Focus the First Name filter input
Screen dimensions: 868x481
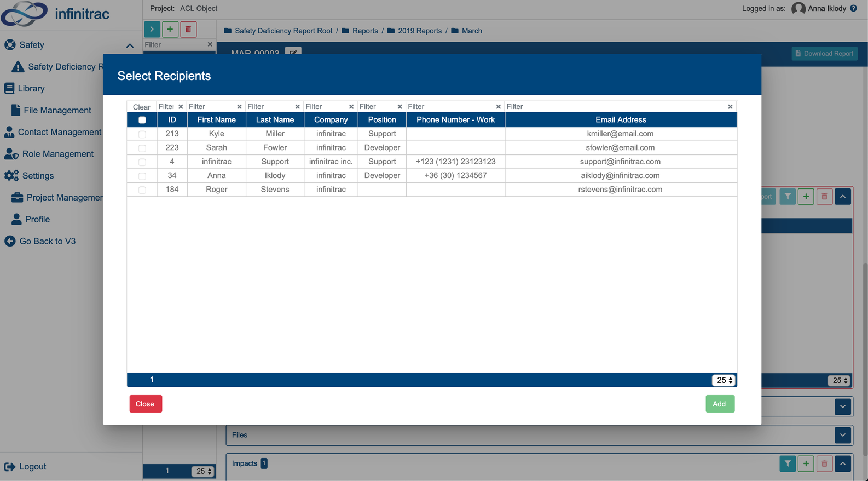coord(212,107)
